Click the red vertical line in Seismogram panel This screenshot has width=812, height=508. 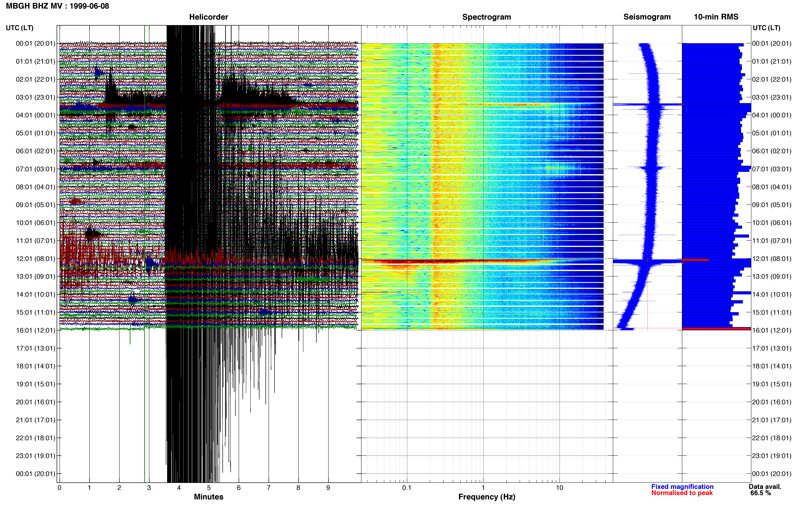point(647,186)
